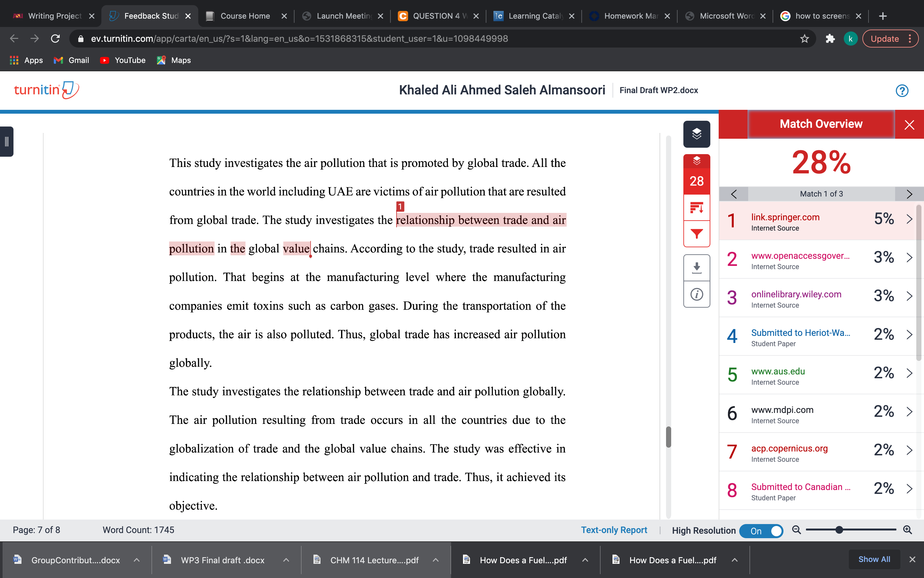Open the YouTube bookmark
Viewport: 924px width, 578px height.
(123, 60)
